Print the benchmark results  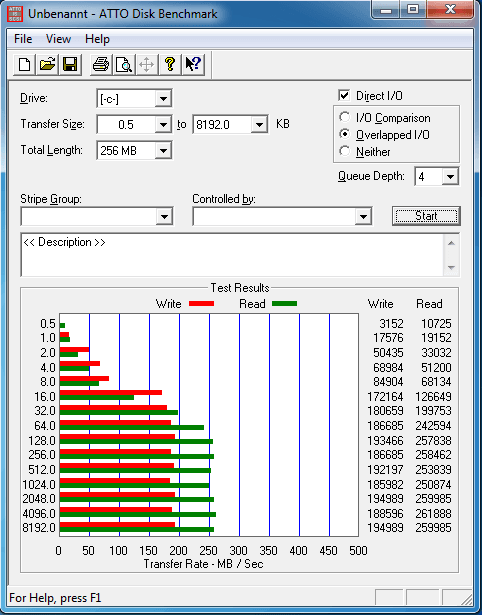point(101,64)
